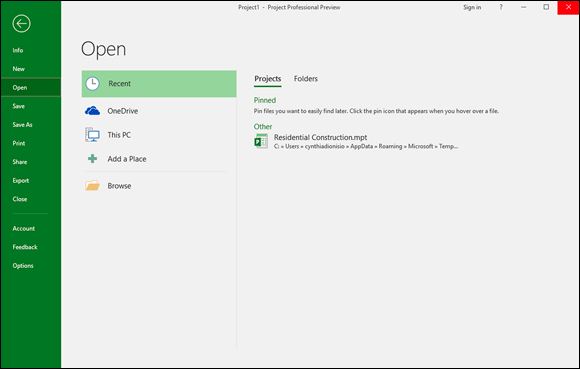
Task: Switch to the Projects tab
Action: point(267,79)
